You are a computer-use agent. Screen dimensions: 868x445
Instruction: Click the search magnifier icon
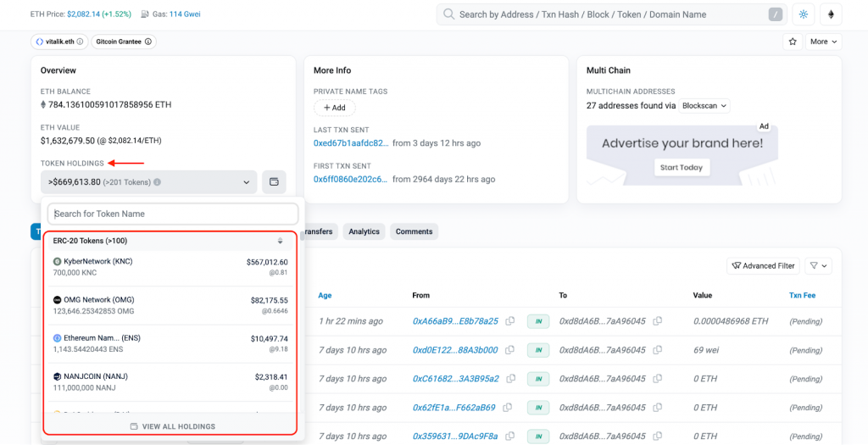coord(449,14)
